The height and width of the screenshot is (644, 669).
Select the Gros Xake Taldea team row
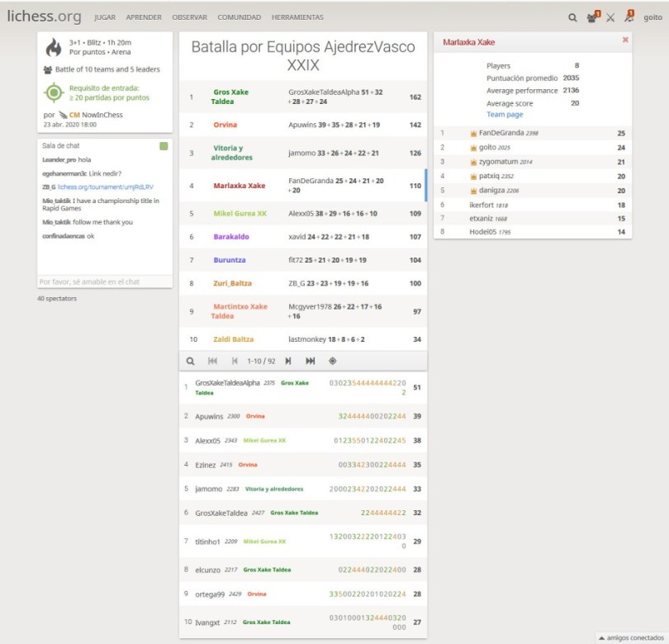302,97
